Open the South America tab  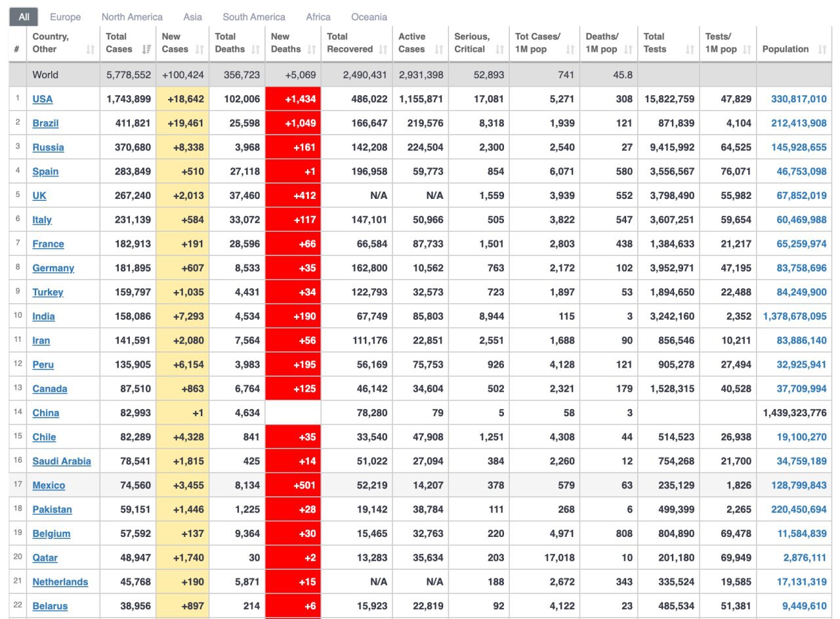tap(254, 17)
